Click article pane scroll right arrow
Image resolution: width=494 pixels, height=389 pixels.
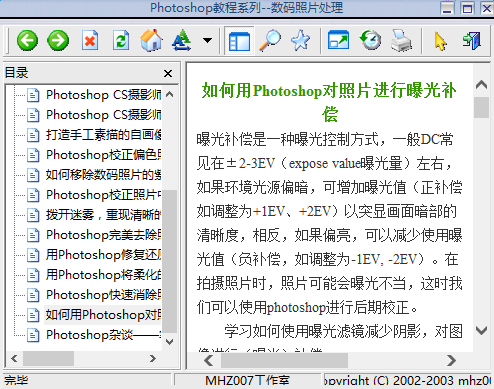(451, 360)
